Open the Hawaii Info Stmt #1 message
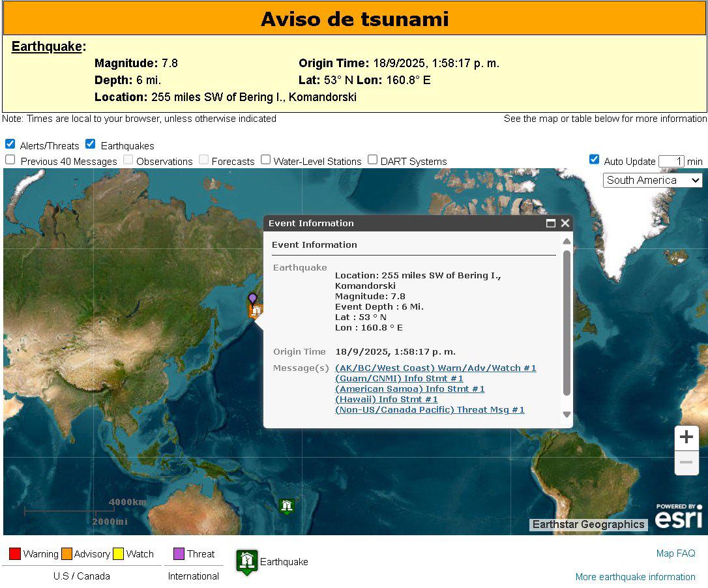Viewport: 708px width, 588px height. [386, 400]
